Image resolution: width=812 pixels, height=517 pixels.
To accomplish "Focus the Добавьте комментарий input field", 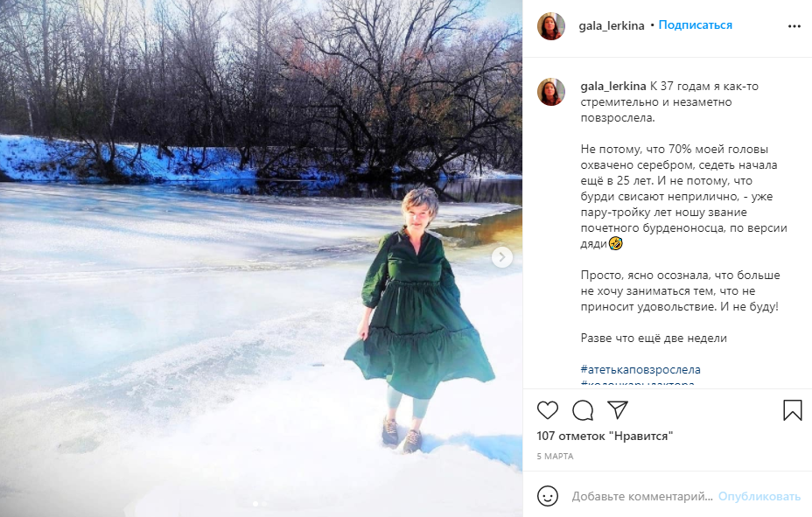I will pos(642,496).
